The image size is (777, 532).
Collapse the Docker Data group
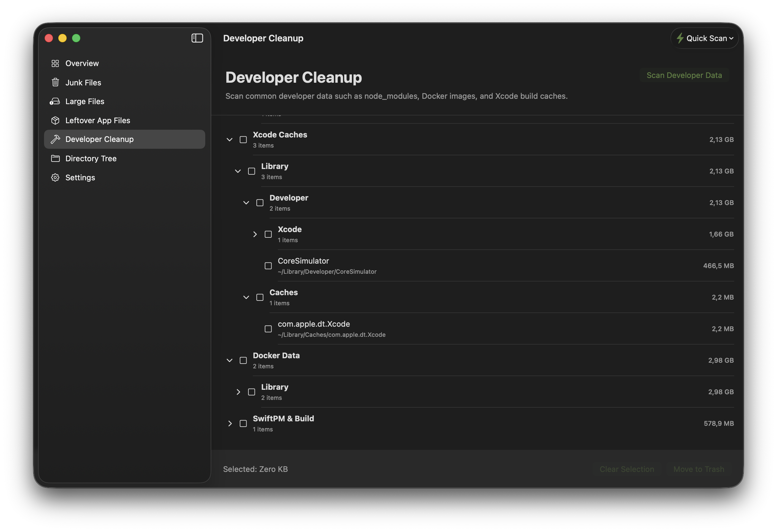[x=229, y=360]
